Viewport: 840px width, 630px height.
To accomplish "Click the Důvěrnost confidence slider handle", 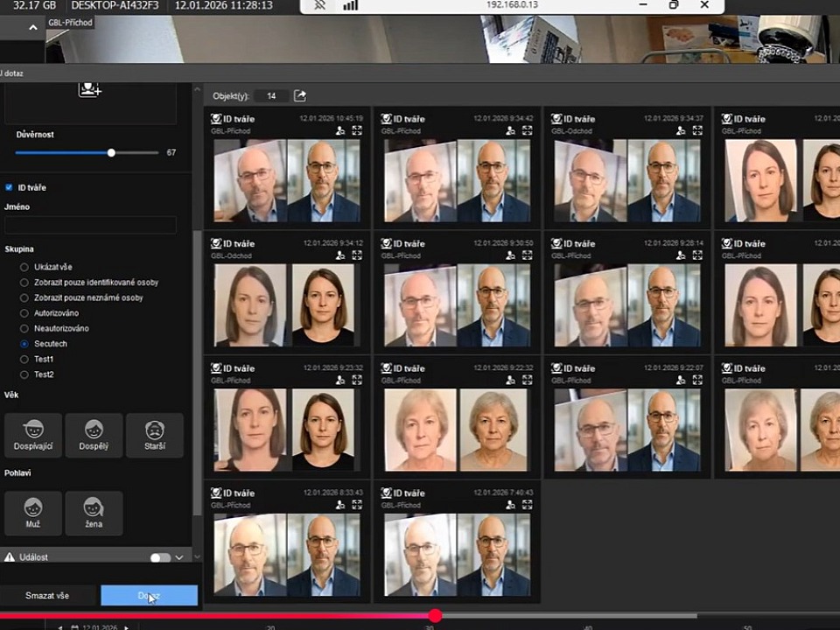I will (x=111, y=152).
